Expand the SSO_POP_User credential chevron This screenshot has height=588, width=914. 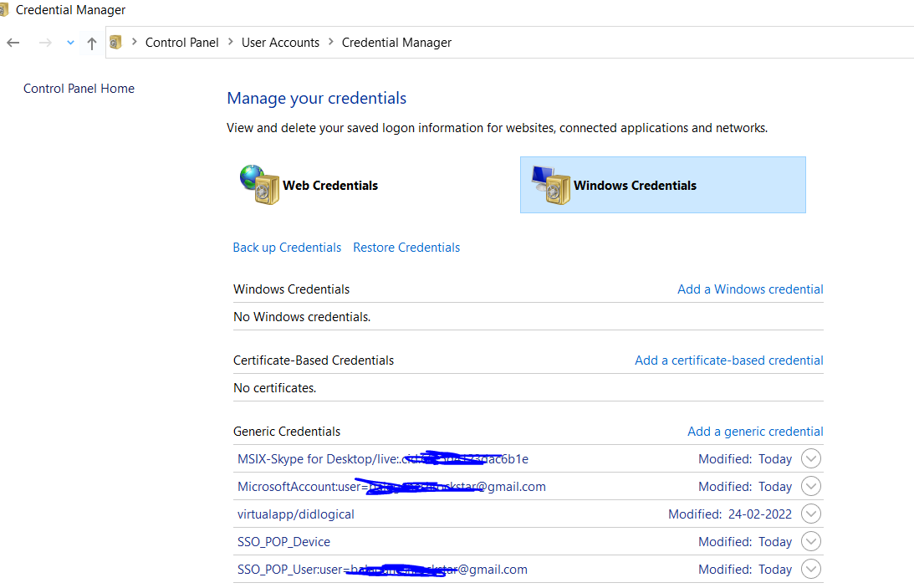pos(811,569)
